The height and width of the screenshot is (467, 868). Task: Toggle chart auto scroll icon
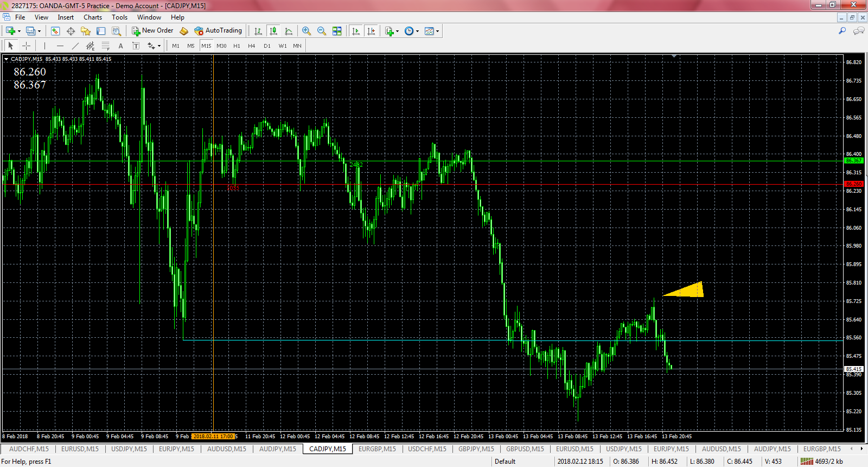click(x=356, y=31)
